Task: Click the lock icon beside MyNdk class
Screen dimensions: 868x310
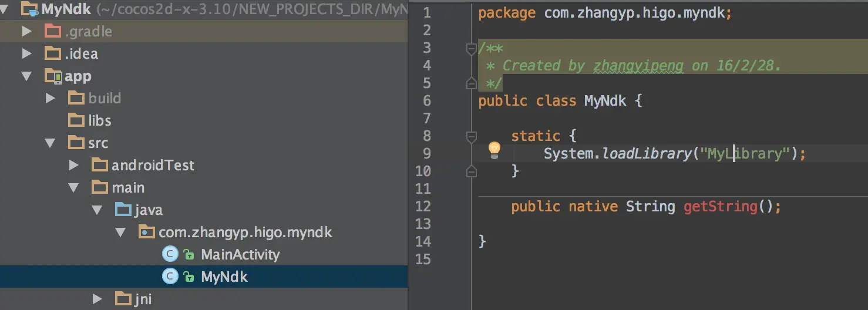Action: (189, 277)
